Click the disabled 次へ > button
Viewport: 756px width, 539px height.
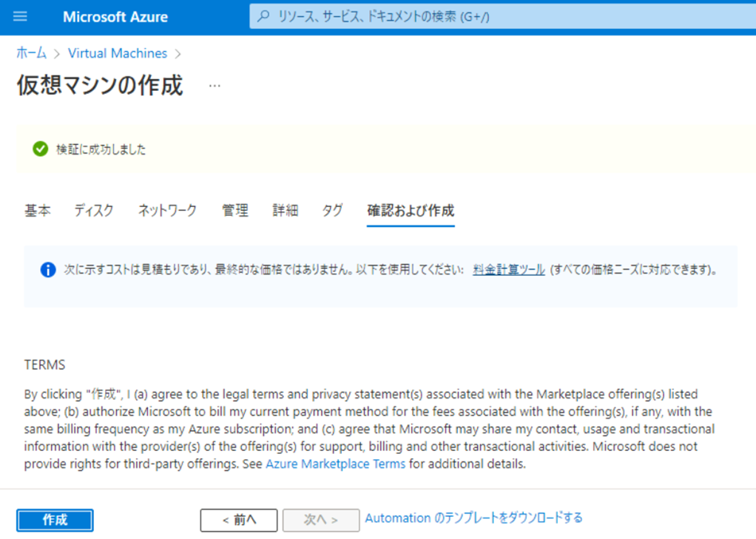[x=320, y=521]
